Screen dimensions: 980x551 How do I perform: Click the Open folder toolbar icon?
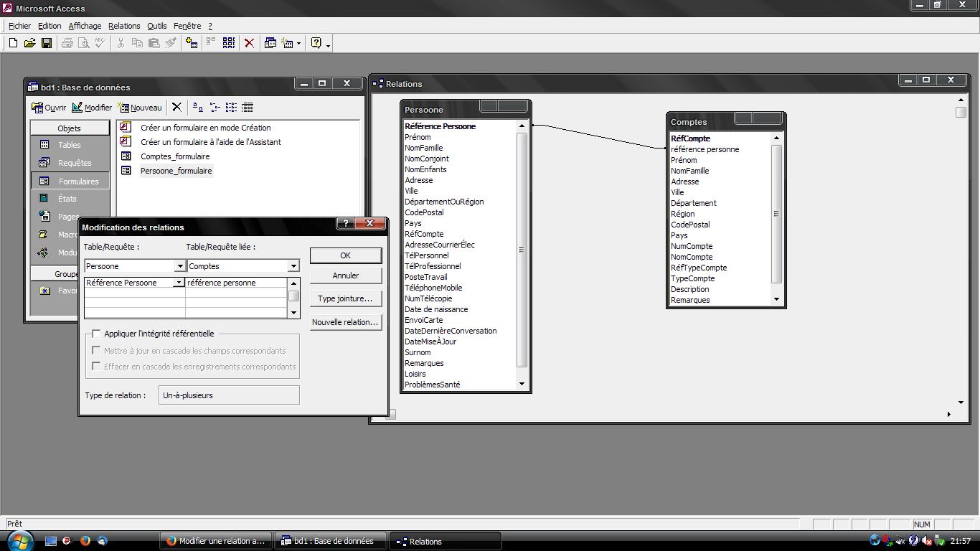pyautogui.click(x=29, y=43)
